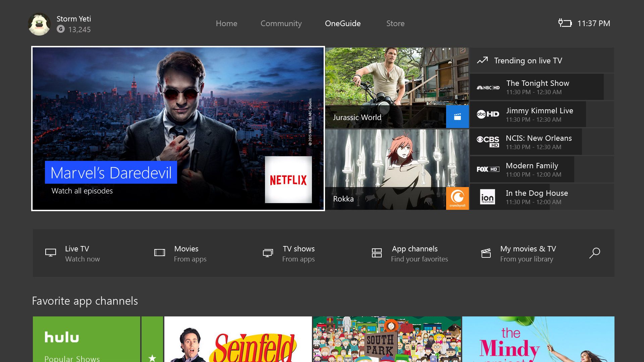Click the Crunchyroll icon for Rokka

click(x=458, y=198)
